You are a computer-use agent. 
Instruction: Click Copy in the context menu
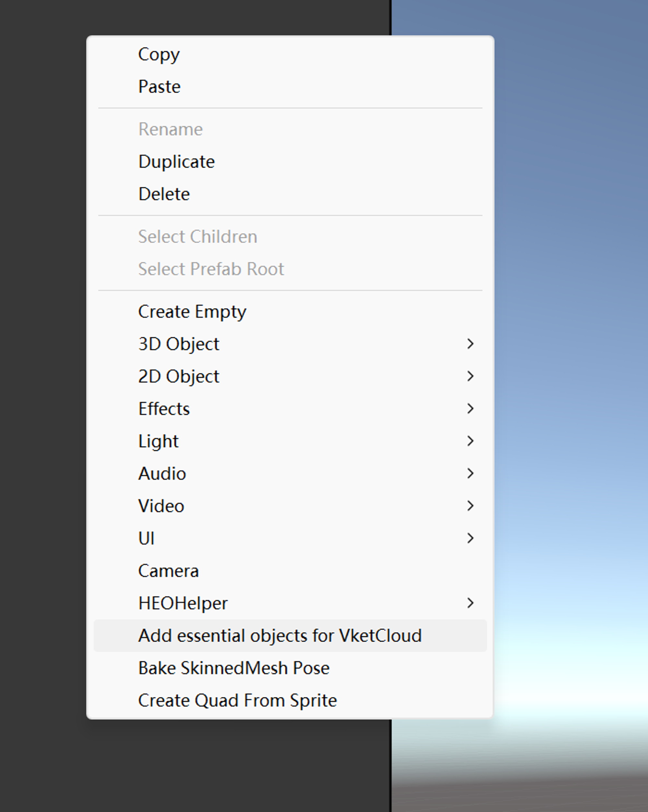159,55
